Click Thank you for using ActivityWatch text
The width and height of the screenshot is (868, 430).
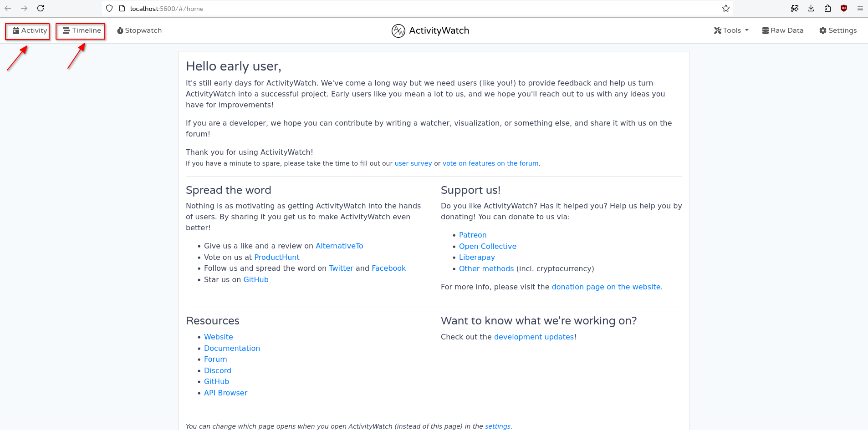coord(250,152)
